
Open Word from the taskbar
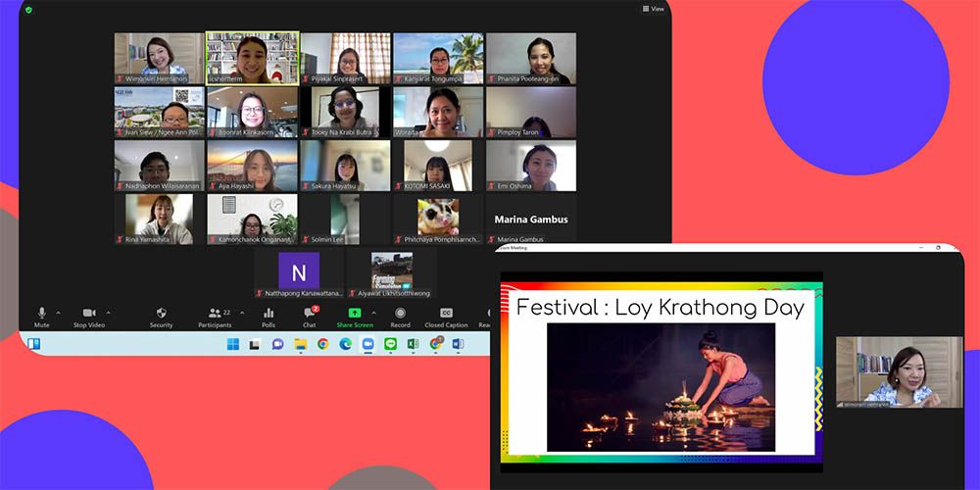(x=458, y=344)
